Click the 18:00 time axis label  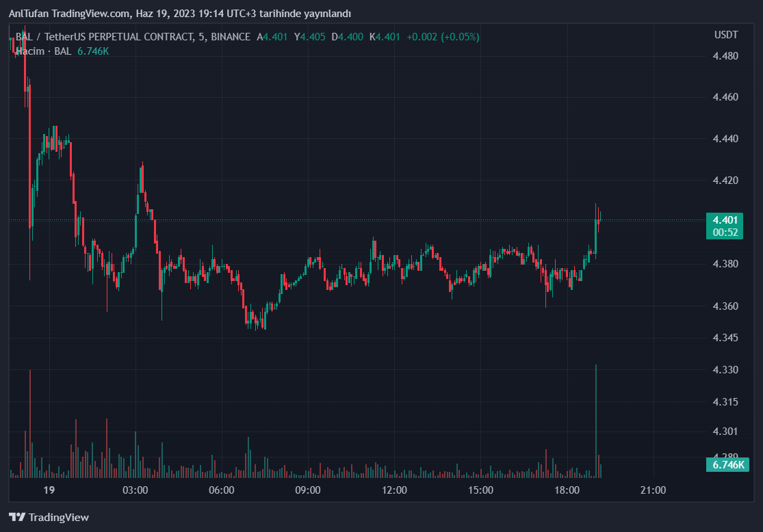point(567,490)
